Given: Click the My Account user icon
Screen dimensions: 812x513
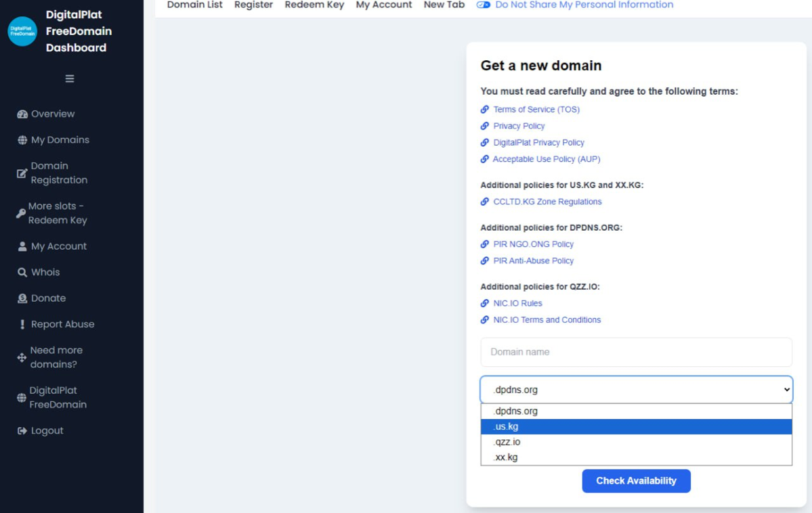Looking at the screenshot, I should (x=22, y=246).
